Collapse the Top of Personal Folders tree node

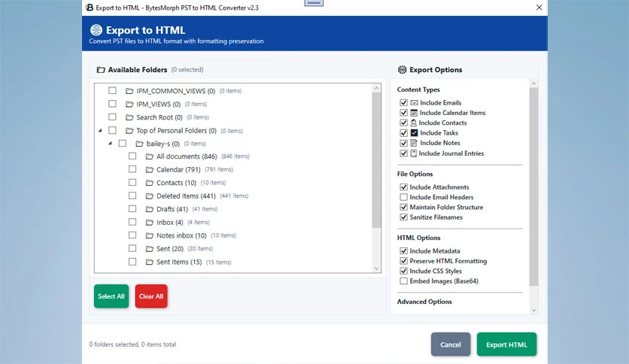[100, 130]
